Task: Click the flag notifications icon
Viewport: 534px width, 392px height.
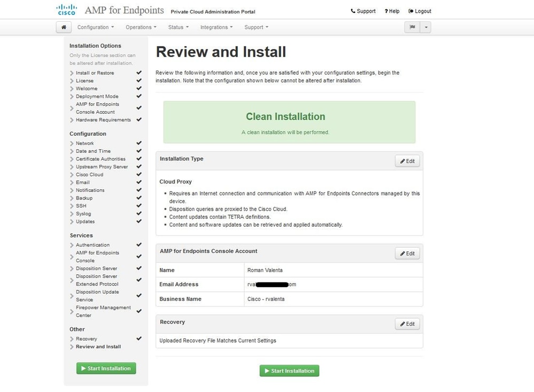Action: (x=413, y=27)
